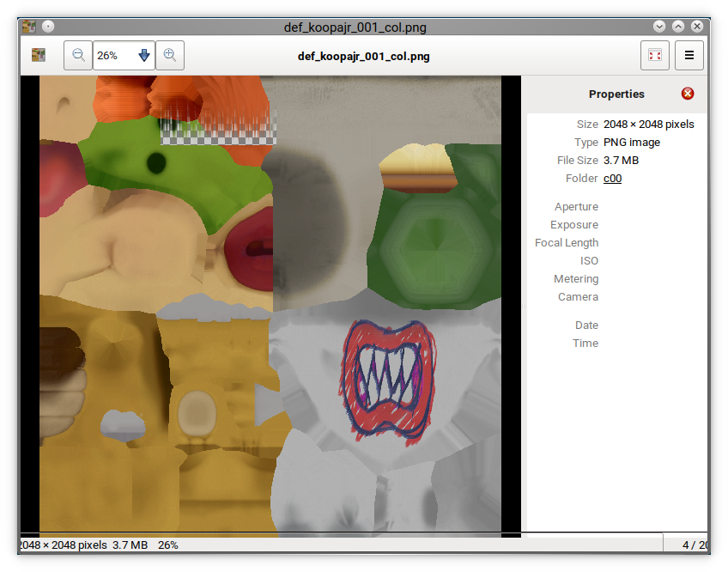Zoom in using the magnifier plus icon
This screenshot has height=572, width=728.
(170, 55)
